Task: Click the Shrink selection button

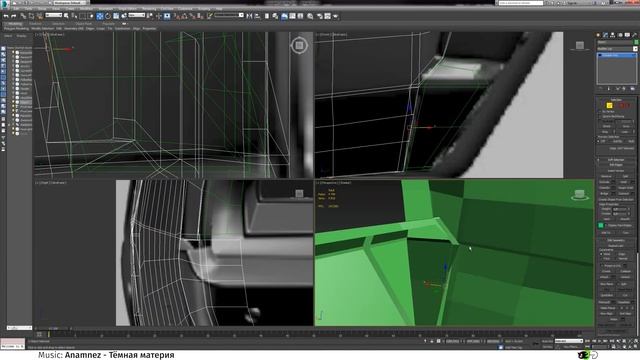Action: point(607,127)
